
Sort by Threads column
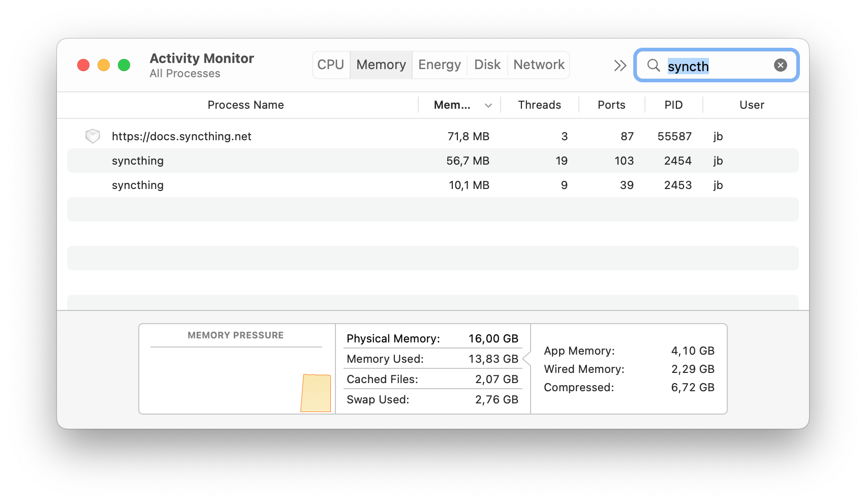point(539,105)
